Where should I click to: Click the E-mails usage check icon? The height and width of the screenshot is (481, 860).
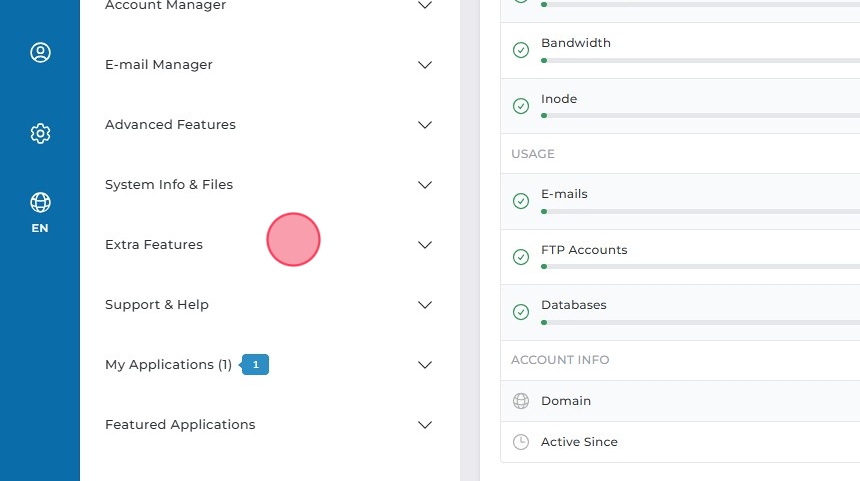[x=520, y=201]
